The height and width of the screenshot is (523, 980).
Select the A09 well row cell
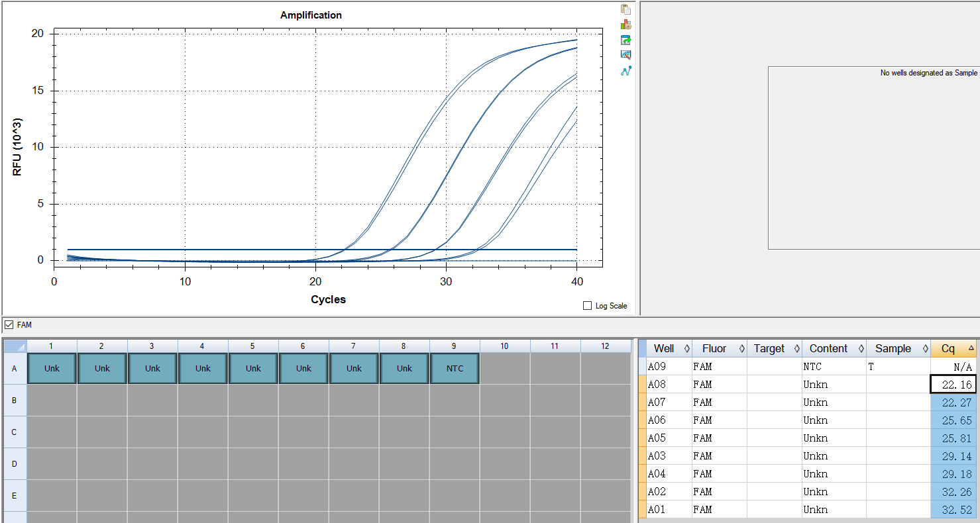tap(668, 367)
